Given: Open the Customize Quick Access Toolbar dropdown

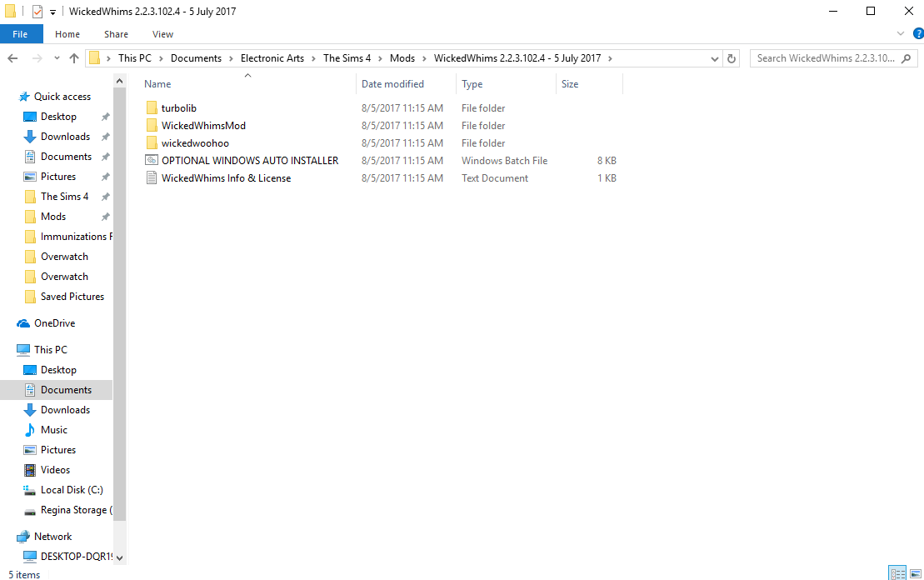Looking at the screenshot, I should [x=52, y=12].
